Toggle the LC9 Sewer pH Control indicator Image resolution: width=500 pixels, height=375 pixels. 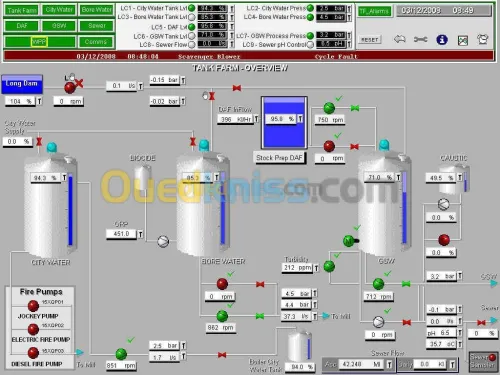coord(310,44)
